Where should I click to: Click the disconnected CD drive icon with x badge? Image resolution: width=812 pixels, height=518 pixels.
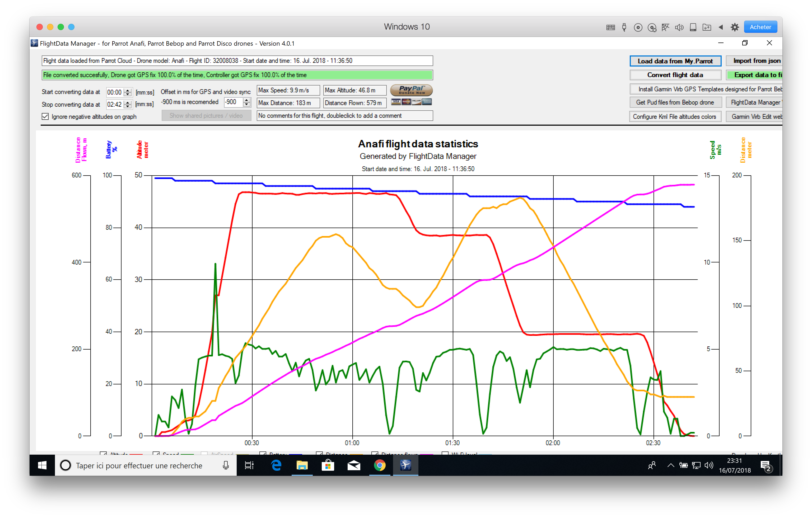[x=652, y=27]
